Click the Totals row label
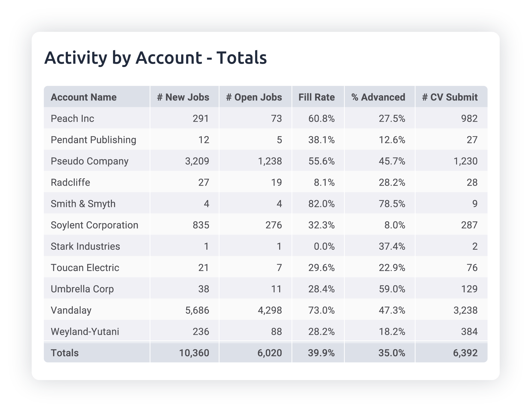Viewport: 532px width, 412px height. (x=65, y=353)
